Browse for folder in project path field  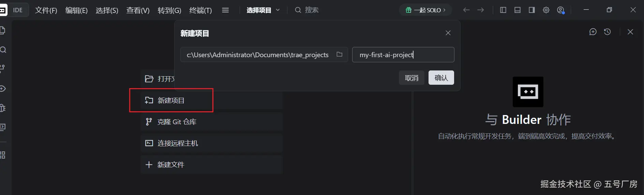tap(339, 54)
